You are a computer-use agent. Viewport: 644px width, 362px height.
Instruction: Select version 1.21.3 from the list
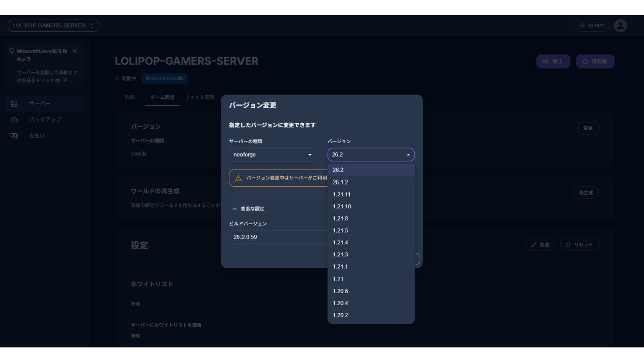pos(371,254)
